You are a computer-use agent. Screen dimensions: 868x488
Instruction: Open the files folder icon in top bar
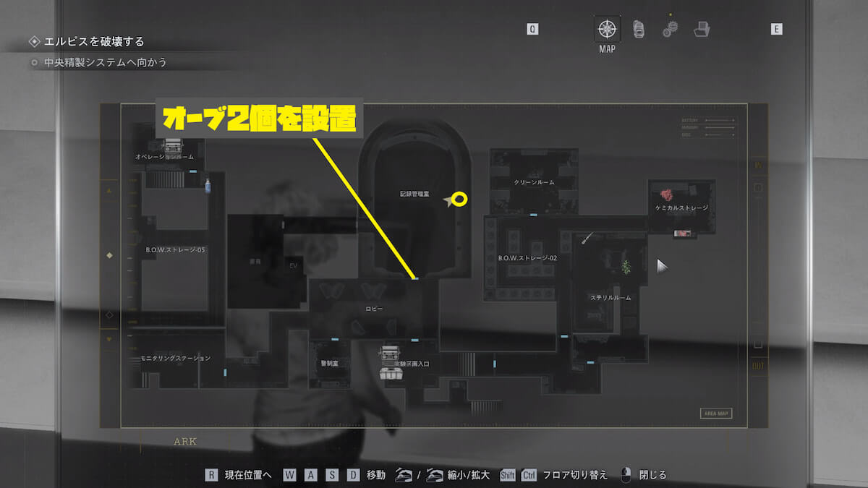(x=701, y=30)
